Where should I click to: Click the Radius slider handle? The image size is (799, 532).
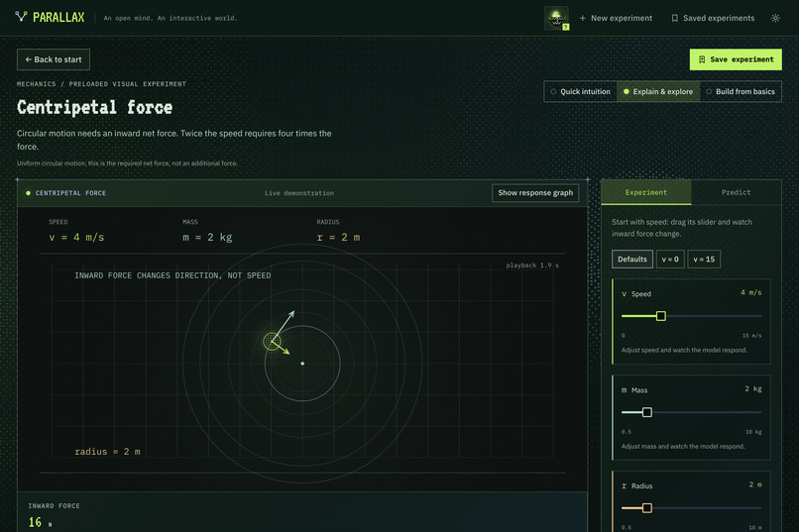pos(646,508)
